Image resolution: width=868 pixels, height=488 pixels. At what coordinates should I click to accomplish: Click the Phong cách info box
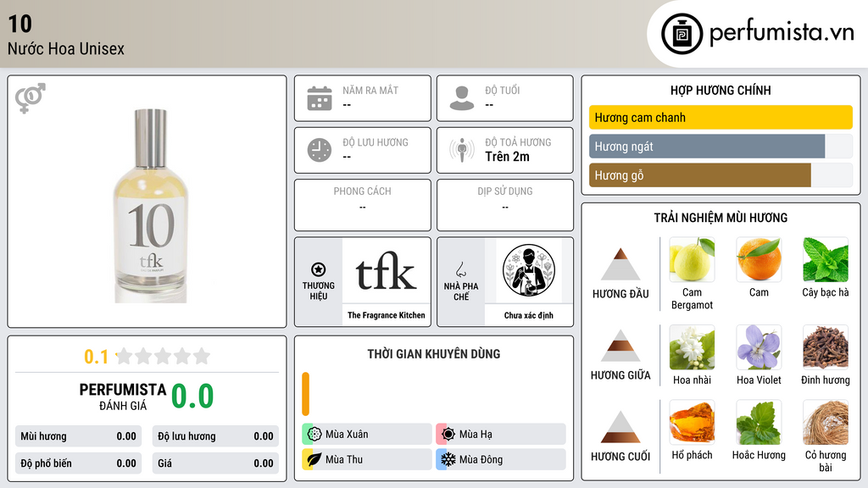coord(363,205)
